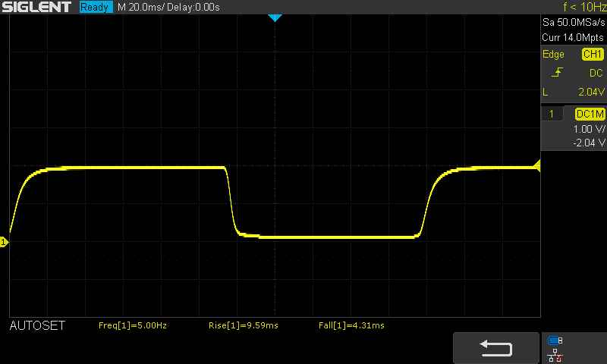Click the trigger level '2.04V' value

coord(592,92)
